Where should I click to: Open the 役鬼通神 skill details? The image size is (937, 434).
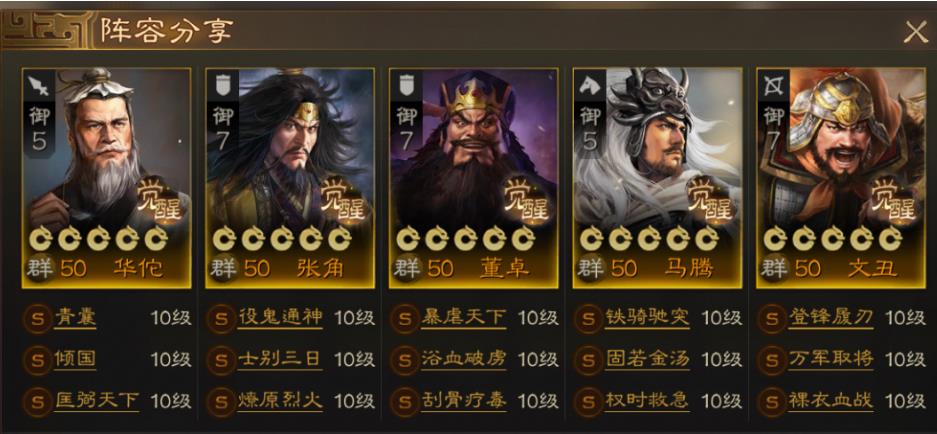click(x=280, y=317)
